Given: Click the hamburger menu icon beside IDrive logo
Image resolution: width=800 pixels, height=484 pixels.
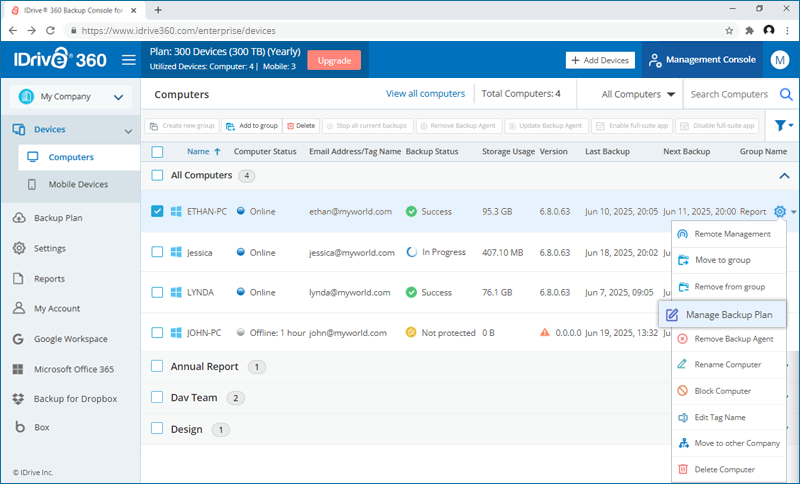Looking at the screenshot, I should [128, 60].
